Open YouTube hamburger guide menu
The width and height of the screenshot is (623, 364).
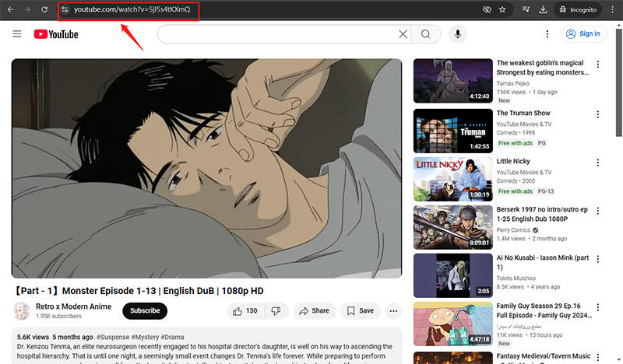point(17,34)
